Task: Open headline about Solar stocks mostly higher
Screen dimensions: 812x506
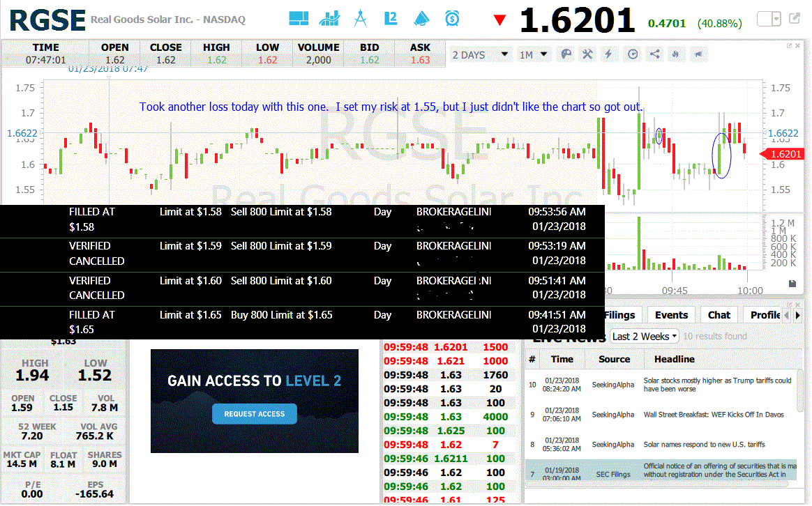Action: pyautogui.click(x=717, y=385)
